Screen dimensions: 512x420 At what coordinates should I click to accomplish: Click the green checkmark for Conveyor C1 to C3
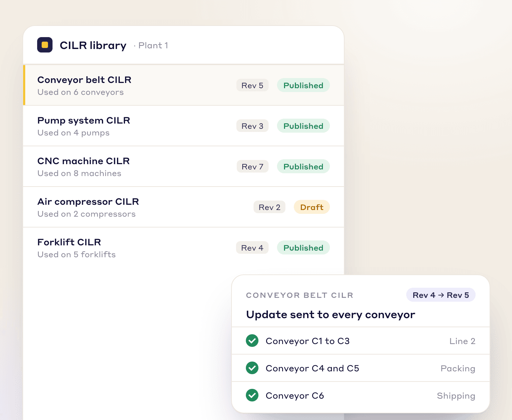coord(252,341)
